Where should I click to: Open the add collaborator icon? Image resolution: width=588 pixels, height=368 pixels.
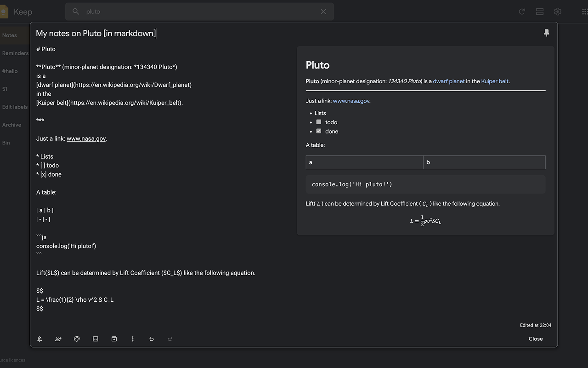point(58,339)
